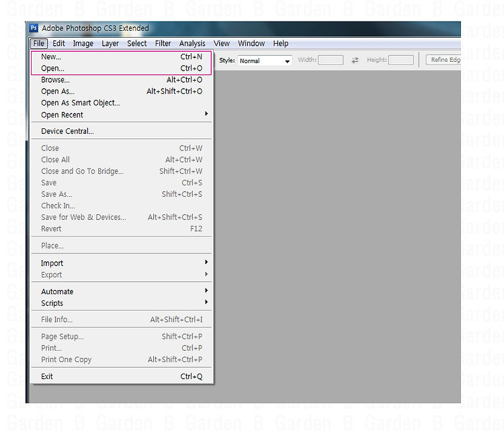
Task: Open the Image menu
Action: tap(83, 44)
